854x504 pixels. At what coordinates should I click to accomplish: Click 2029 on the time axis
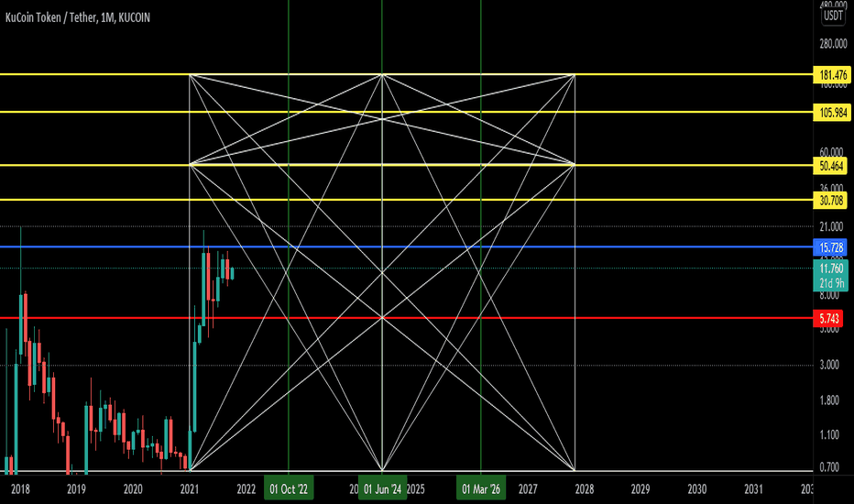pos(640,489)
